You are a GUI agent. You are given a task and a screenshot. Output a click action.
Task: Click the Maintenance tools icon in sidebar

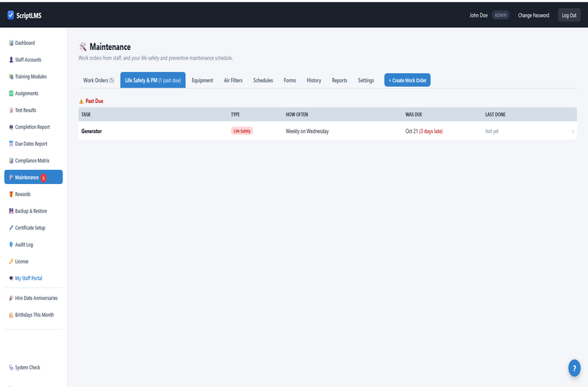click(x=11, y=177)
